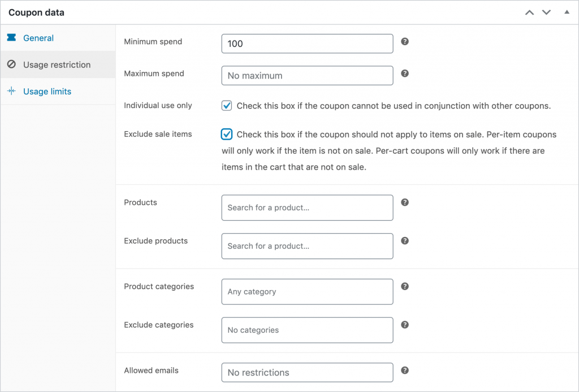Image resolution: width=579 pixels, height=392 pixels.
Task: Click the Individual use only label
Action: click(x=158, y=106)
